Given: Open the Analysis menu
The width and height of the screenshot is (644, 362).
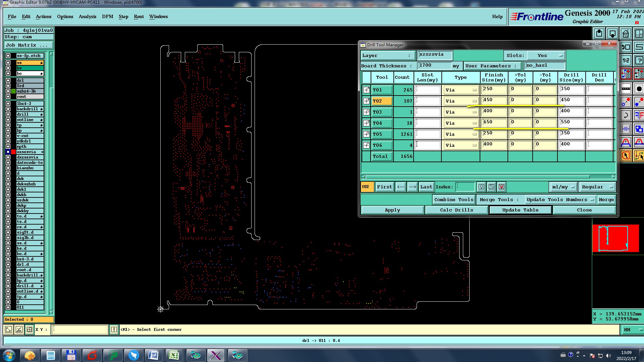Looking at the screenshot, I should (87, 17).
